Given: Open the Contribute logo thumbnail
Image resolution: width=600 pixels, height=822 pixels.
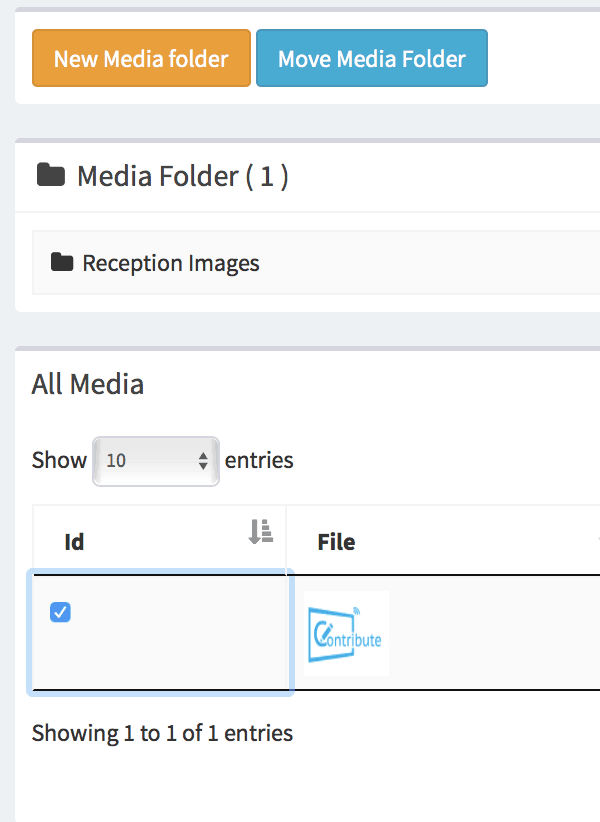Looking at the screenshot, I should tap(346, 633).
